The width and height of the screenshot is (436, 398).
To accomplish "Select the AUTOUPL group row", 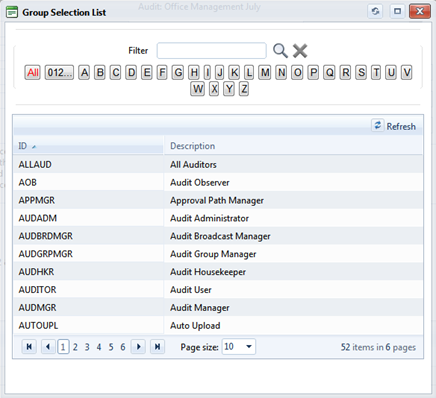I will click(x=218, y=325).
